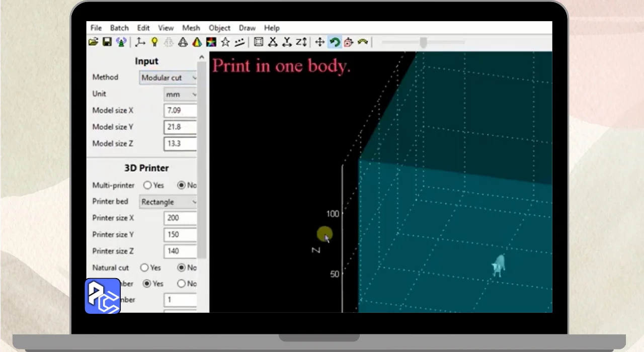
Task: Click the Model size Y field
Action: [180, 127]
